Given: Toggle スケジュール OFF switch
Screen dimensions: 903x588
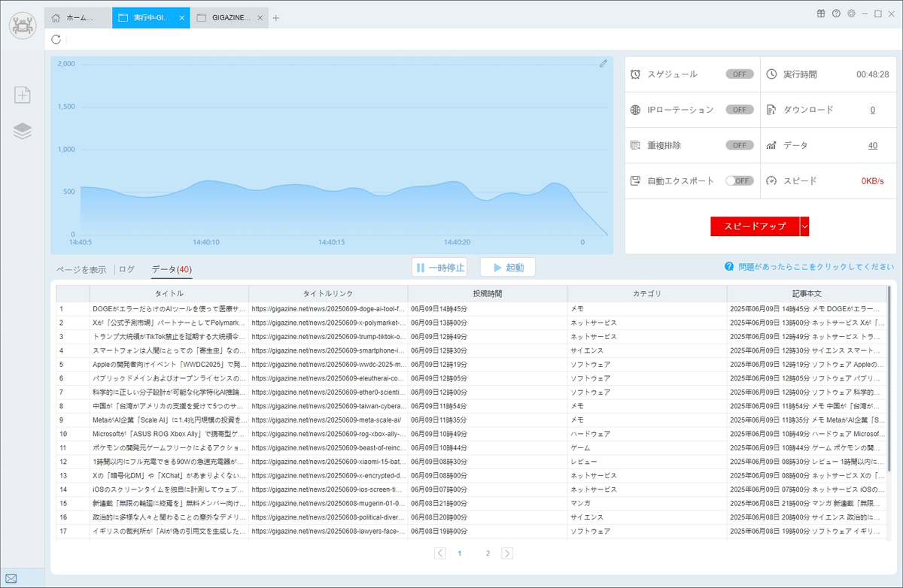Looking at the screenshot, I should tap(740, 74).
